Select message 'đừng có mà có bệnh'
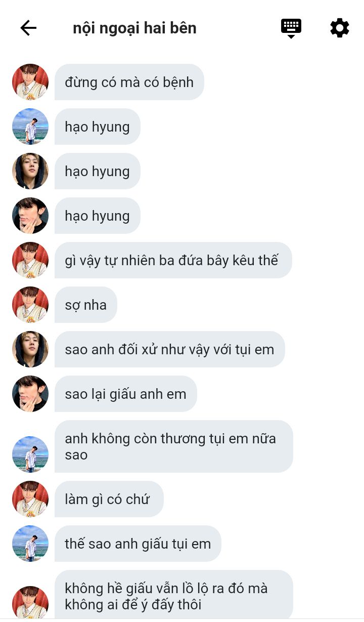 (x=129, y=82)
